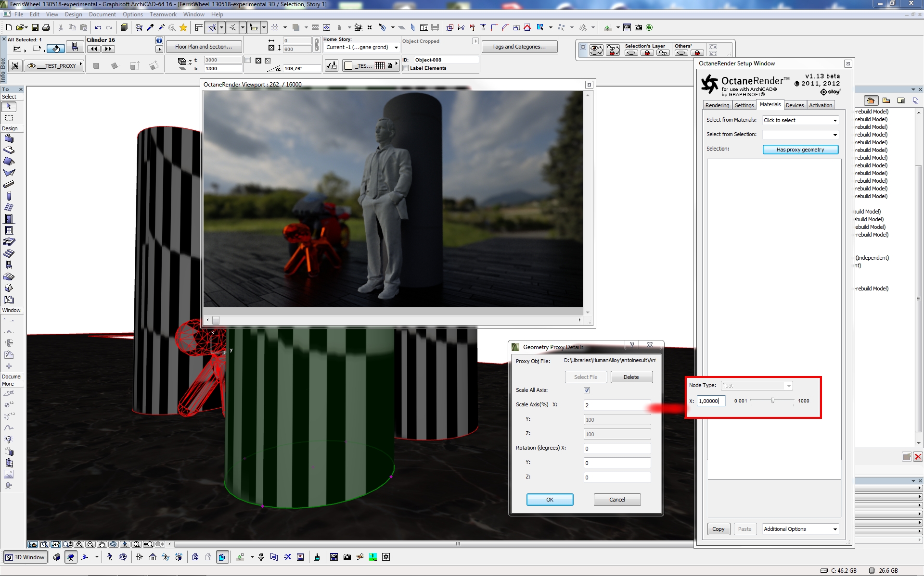Open the Teamwork menu
Viewport: 924px width, 578px height.
(163, 14)
